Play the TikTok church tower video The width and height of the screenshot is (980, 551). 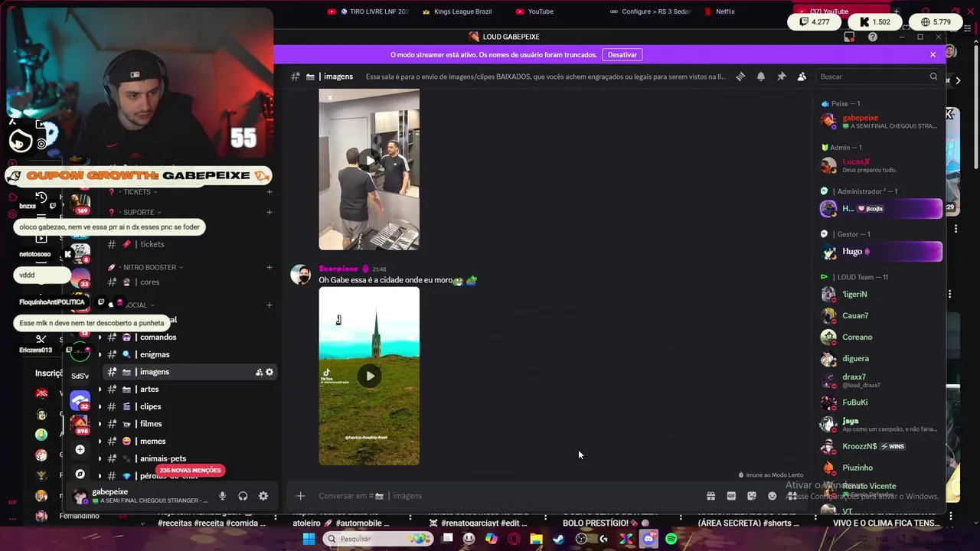click(x=370, y=376)
